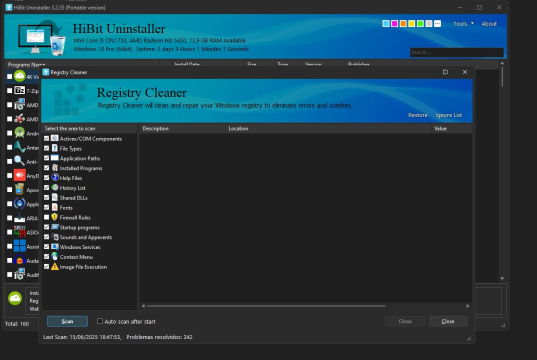Select the ASIO icon in program list
The image size is (537, 360).
pos(20,232)
